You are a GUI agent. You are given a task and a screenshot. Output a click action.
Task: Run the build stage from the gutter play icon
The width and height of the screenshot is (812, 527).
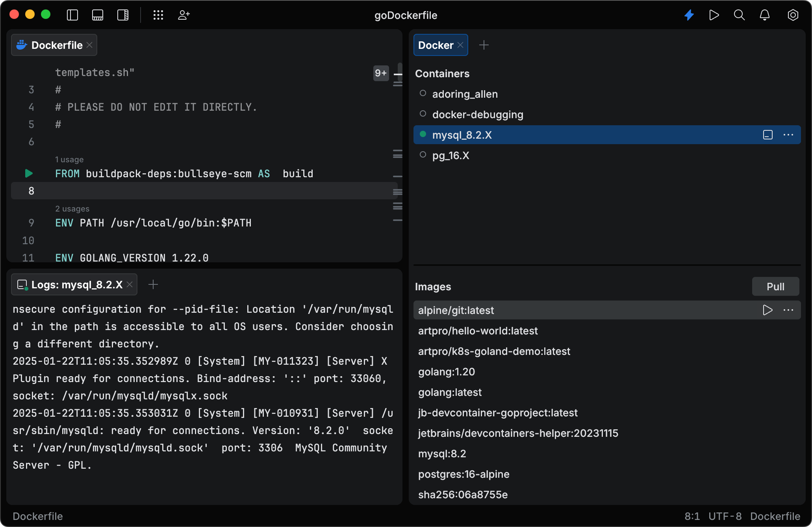point(28,173)
